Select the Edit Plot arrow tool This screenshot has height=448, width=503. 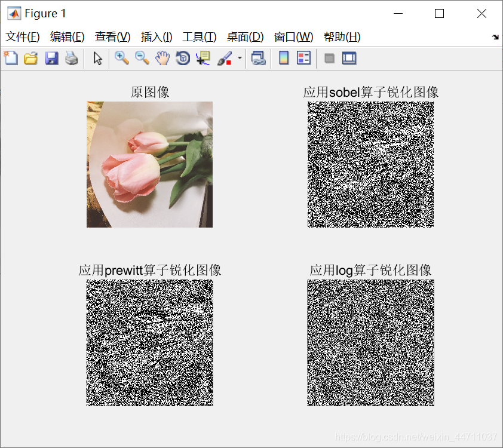[97, 59]
